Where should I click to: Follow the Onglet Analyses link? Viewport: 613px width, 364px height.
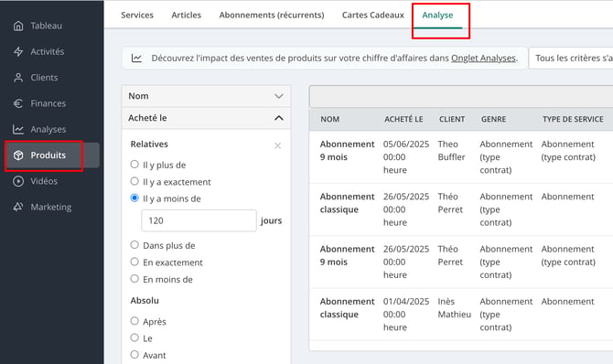[x=484, y=59]
